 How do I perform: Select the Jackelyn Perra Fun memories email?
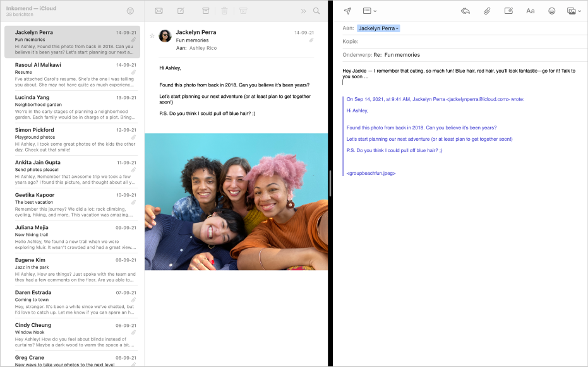(x=73, y=42)
